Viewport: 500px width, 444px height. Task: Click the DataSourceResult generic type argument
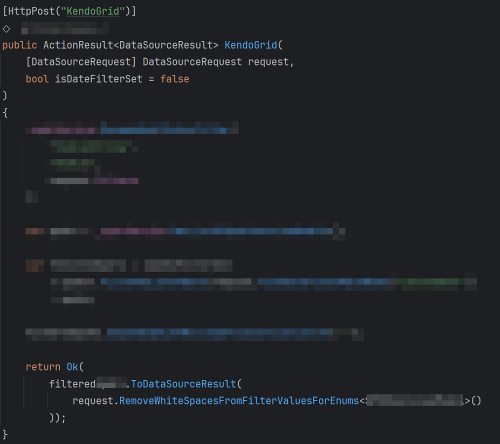click(166, 45)
